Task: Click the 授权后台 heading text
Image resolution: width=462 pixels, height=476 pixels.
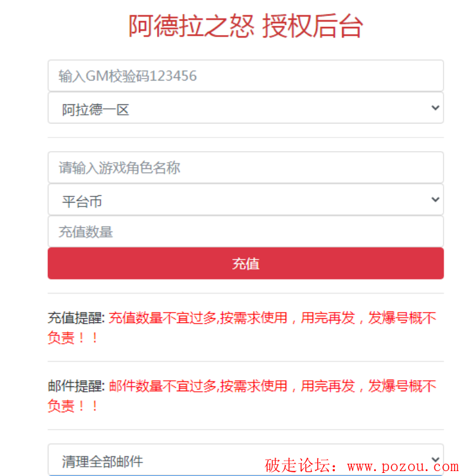Action: click(x=313, y=26)
